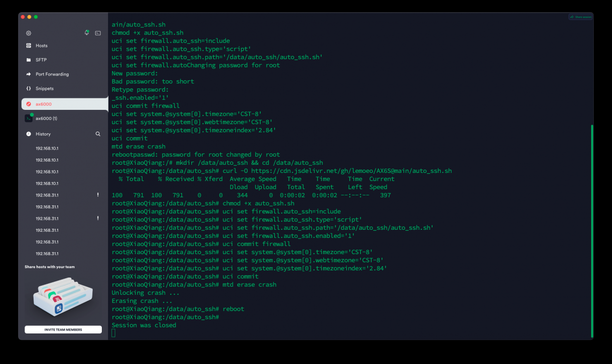
Task: Click the Share session button
Action: 580,17
